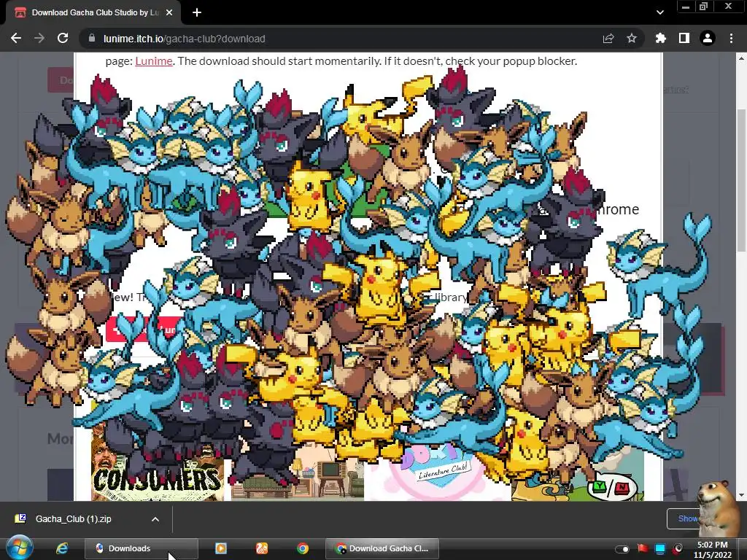Click the red flag tray icon
This screenshot has width=747, height=560.
click(643, 549)
